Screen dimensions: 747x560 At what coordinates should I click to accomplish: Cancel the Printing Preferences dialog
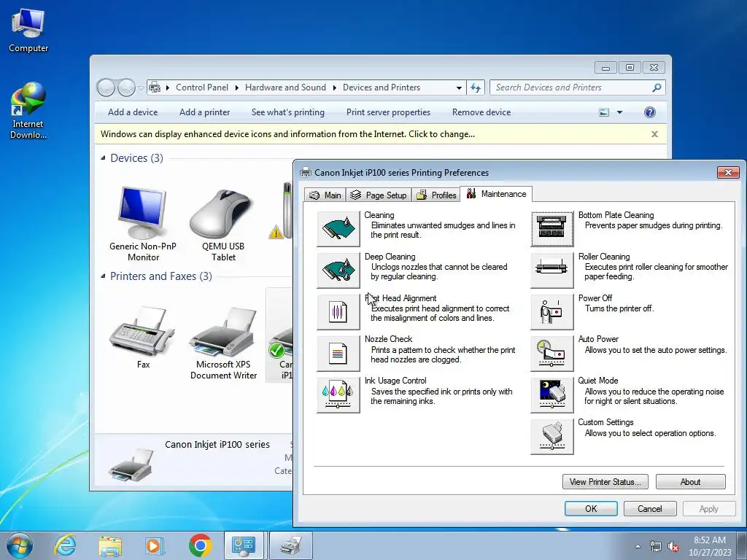pyautogui.click(x=650, y=508)
